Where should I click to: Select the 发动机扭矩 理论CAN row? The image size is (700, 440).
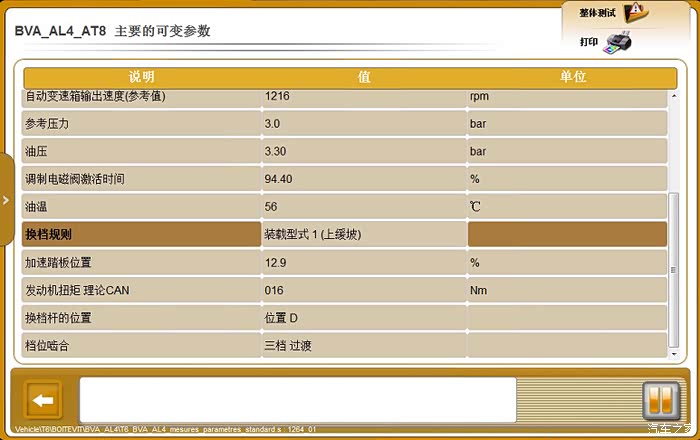[141, 291]
